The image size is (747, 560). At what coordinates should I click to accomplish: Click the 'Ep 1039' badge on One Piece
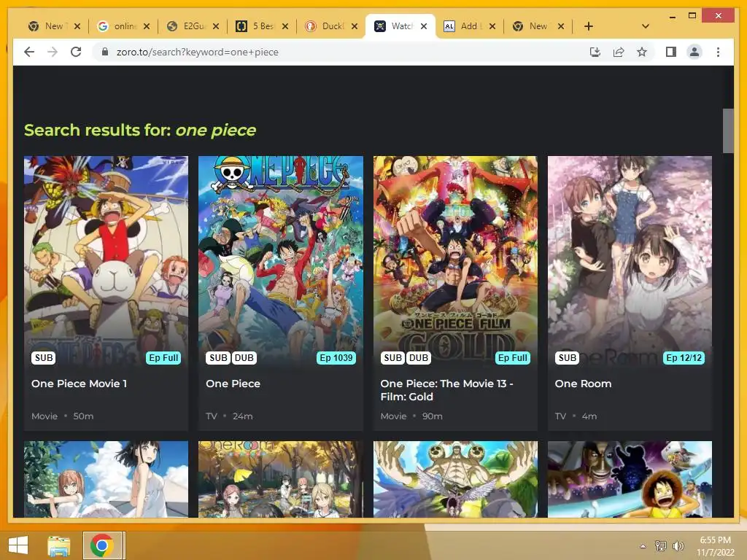(x=336, y=357)
